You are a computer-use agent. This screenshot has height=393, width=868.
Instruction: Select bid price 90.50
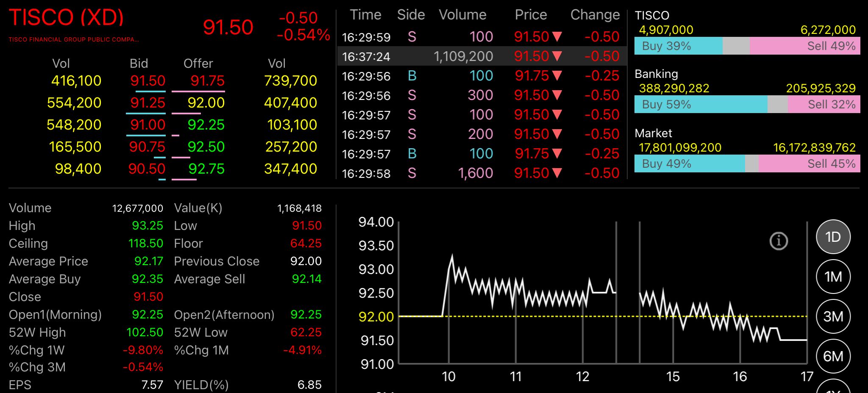[x=147, y=169]
